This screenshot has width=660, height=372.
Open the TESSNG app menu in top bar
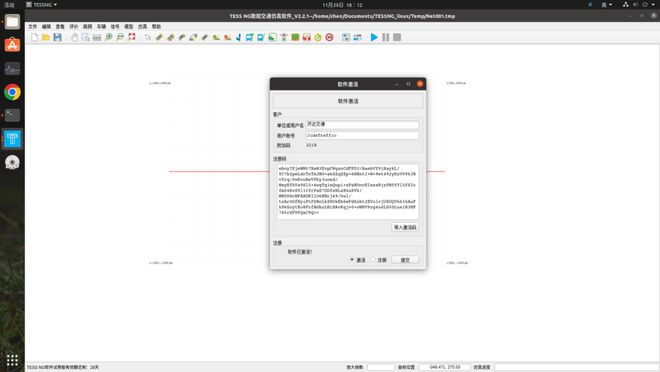tap(41, 5)
